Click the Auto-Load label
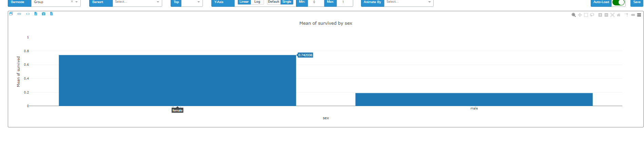The image size is (644, 143). 601,2
